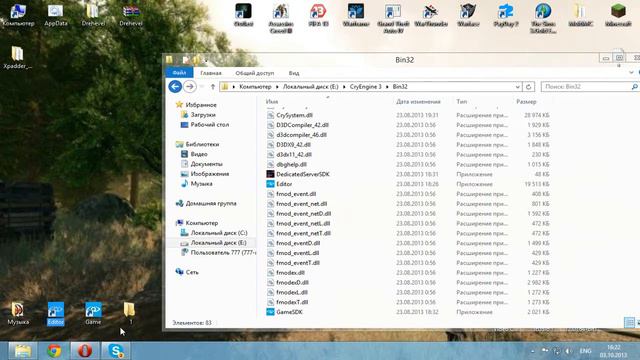Go forward with the Explorer forward arrow
This screenshot has height=360, width=640.
[189, 87]
